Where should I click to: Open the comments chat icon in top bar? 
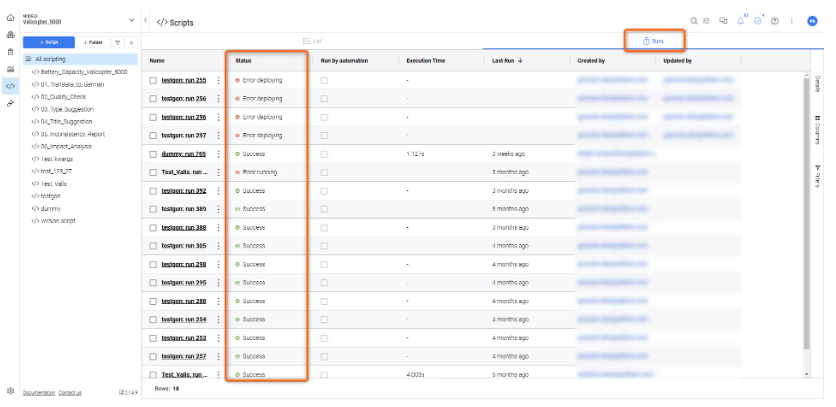click(723, 21)
